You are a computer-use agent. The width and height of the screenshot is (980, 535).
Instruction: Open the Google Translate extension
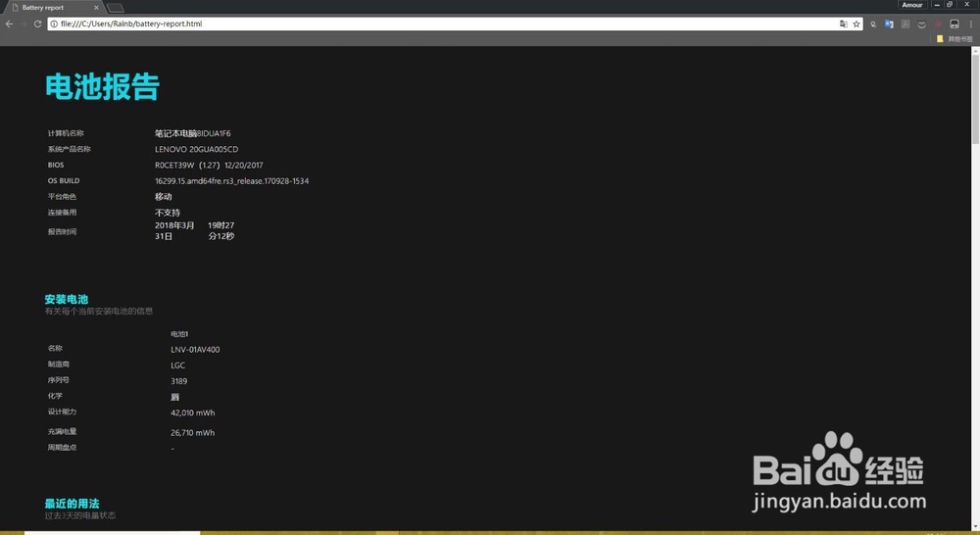point(889,24)
